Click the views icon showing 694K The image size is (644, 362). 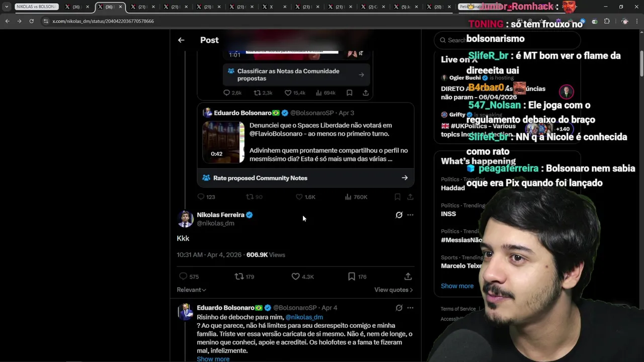click(x=318, y=93)
